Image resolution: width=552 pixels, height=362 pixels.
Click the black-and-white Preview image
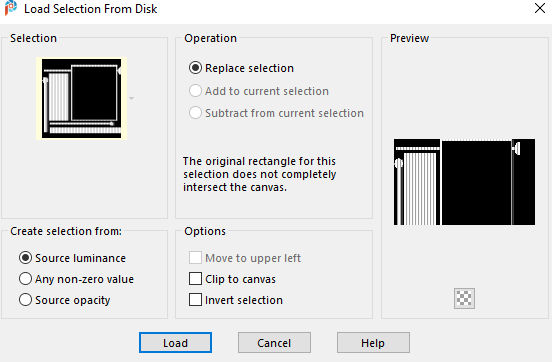(x=464, y=182)
